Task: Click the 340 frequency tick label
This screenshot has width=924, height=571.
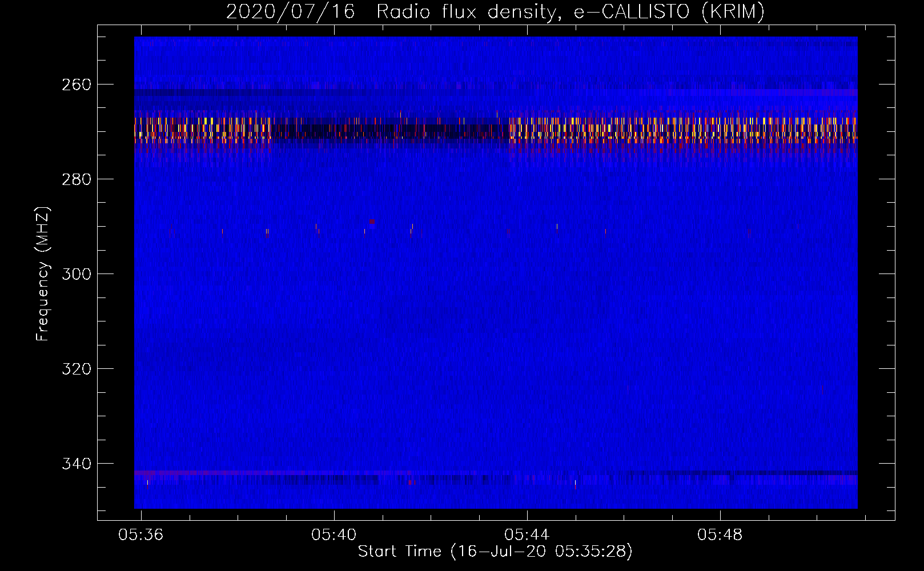Action: 76,464
